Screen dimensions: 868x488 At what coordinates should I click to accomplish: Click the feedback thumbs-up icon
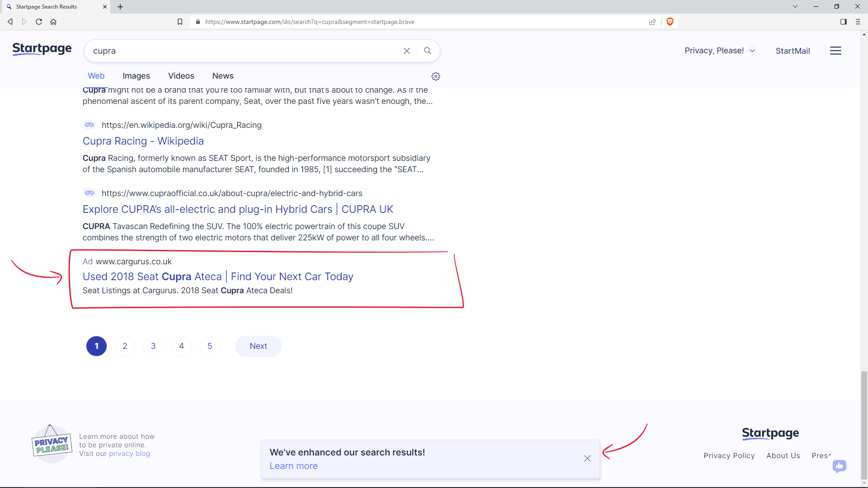coord(840,466)
